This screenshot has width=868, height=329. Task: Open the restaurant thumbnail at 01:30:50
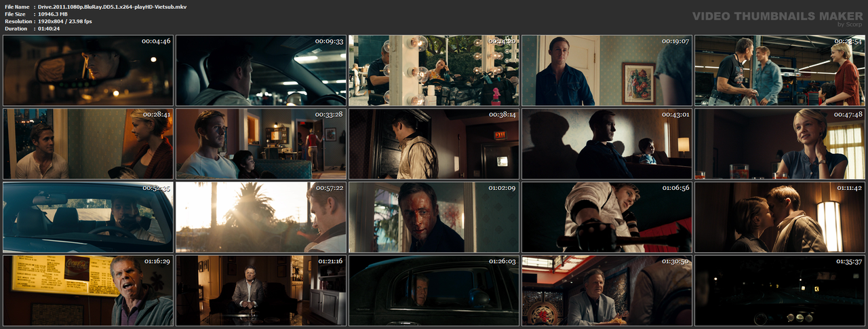pyautogui.click(x=607, y=290)
